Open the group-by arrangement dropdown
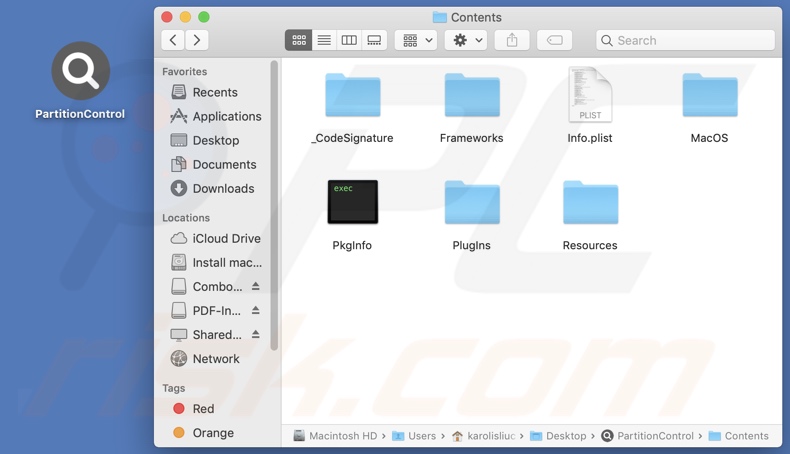Image resolution: width=790 pixels, height=454 pixels. coord(417,40)
